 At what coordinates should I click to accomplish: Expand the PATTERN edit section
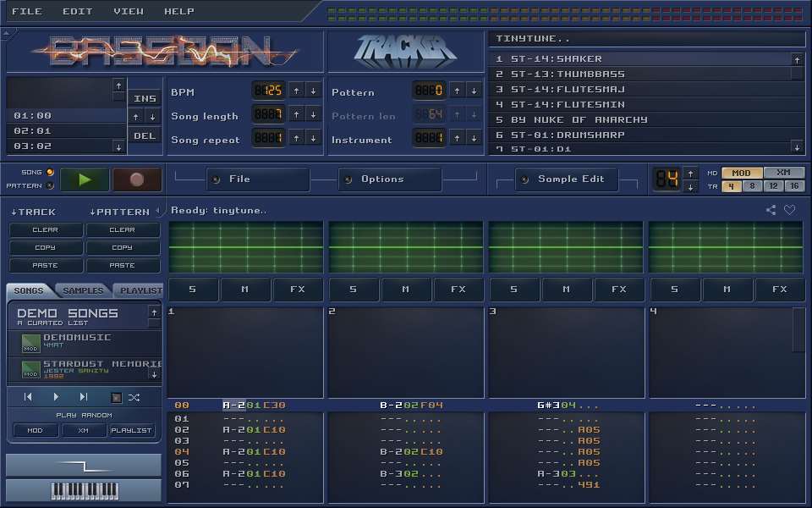pos(119,212)
